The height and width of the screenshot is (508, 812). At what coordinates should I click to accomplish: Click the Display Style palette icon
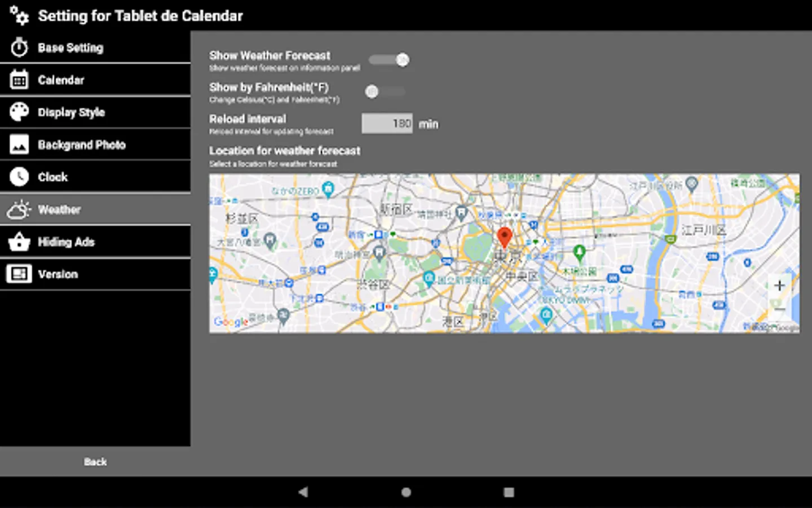(x=20, y=112)
